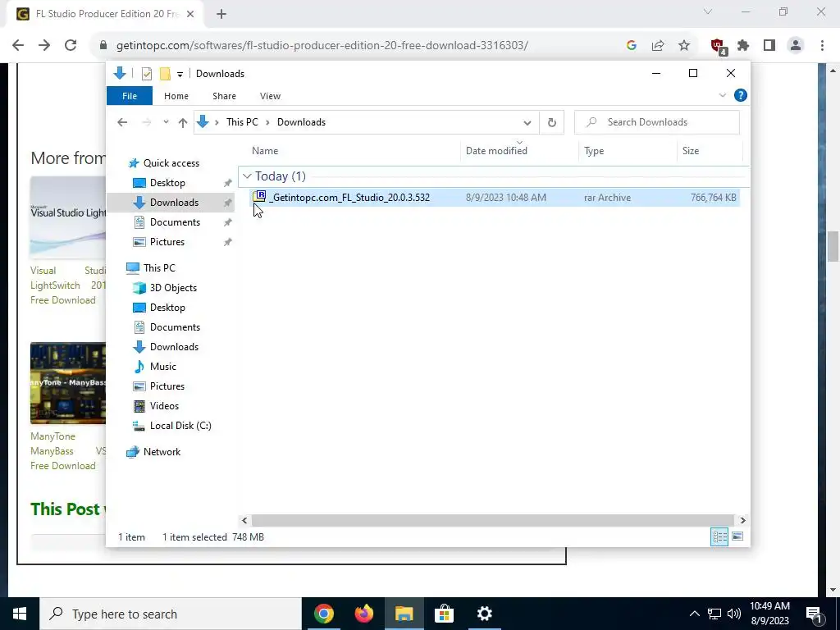The height and width of the screenshot is (630, 840).
Task: Open the uBlock Origin extension icon
Action: pos(718,46)
